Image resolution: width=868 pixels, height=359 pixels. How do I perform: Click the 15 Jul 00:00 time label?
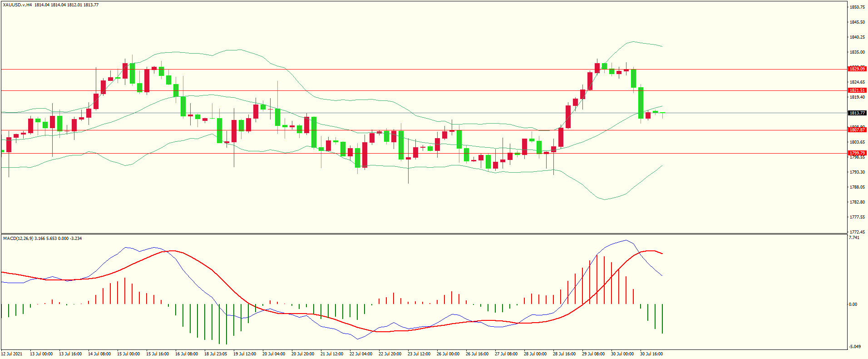point(128,354)
